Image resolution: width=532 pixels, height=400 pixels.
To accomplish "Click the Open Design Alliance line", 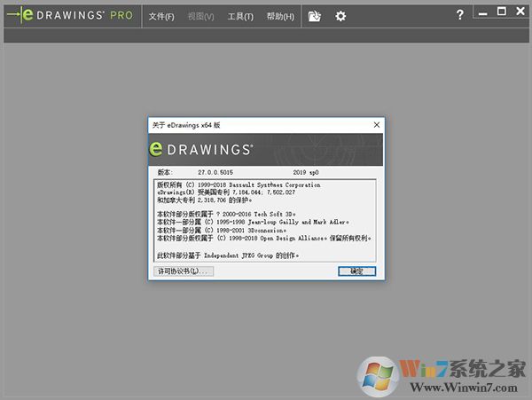I will tap(264, 239).
